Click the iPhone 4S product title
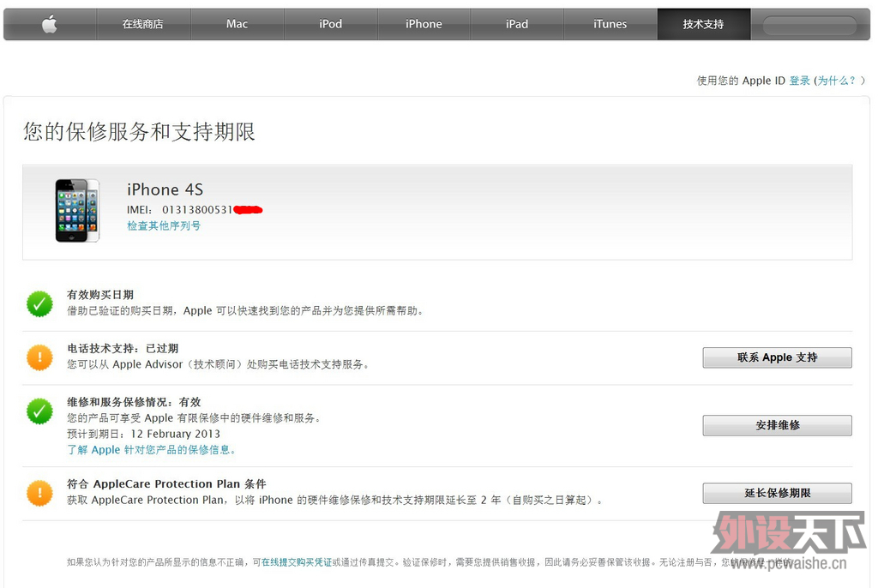Image resolution: width=878 pixels, height=588 pixels. click(x=165, y=189)
